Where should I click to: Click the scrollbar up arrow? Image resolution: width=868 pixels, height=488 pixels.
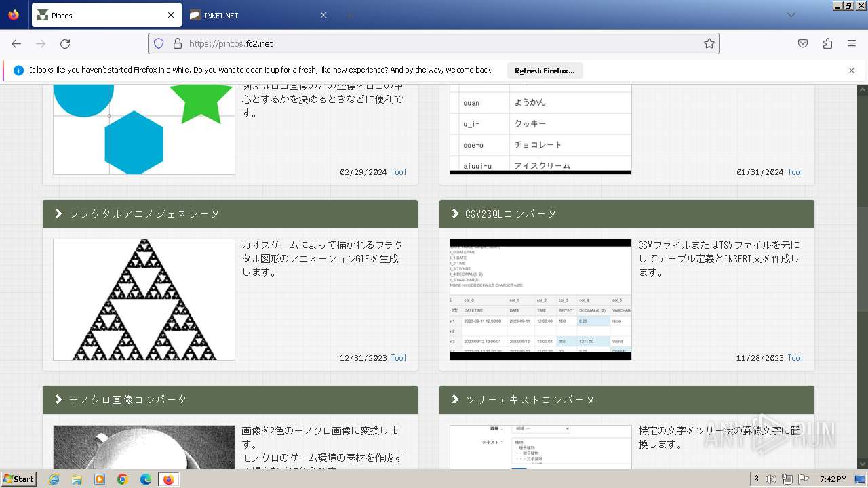(x=863, y=89)
